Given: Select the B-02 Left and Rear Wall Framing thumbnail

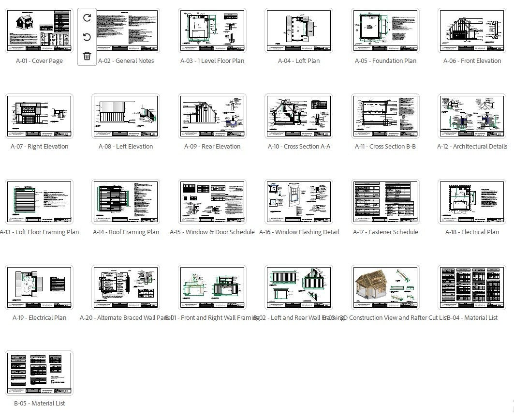Looking at the screenshot, I should [x=299, y=287].
